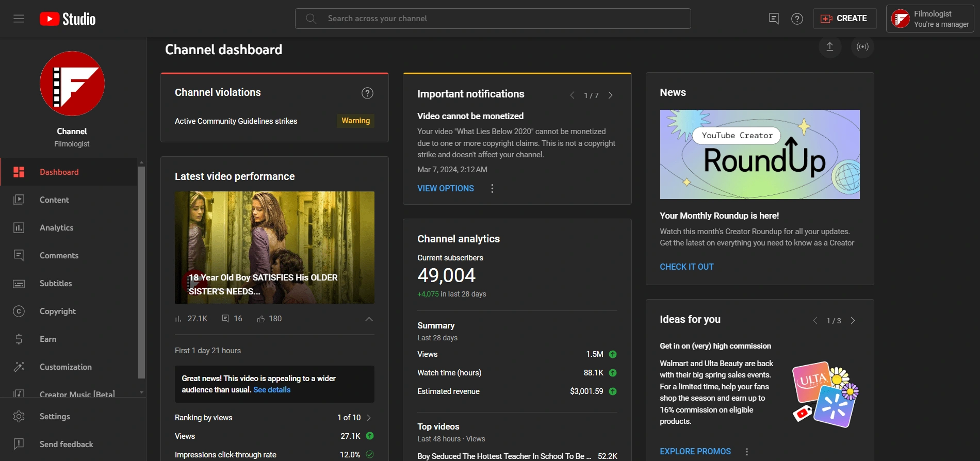Click the sidebar vertical scrollbar
980x461 pixels.
141,272
